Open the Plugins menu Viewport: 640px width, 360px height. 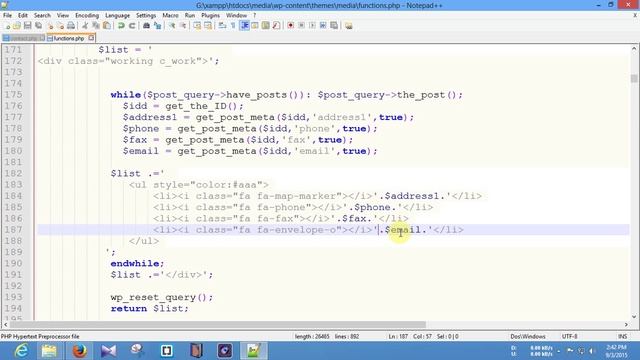pyautogui.click(x=210, y=16)
